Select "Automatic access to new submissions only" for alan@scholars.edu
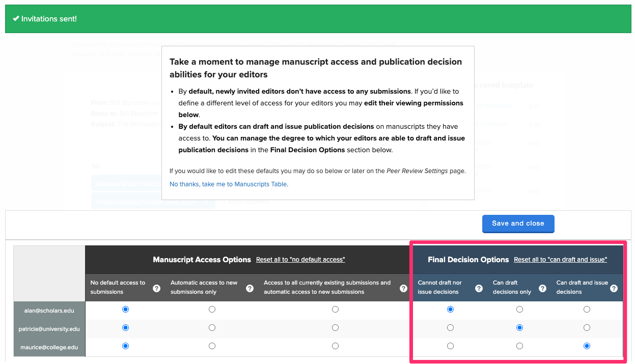This screenshot has height=364, width=635. pyautogui.click(x=212, y=309)
